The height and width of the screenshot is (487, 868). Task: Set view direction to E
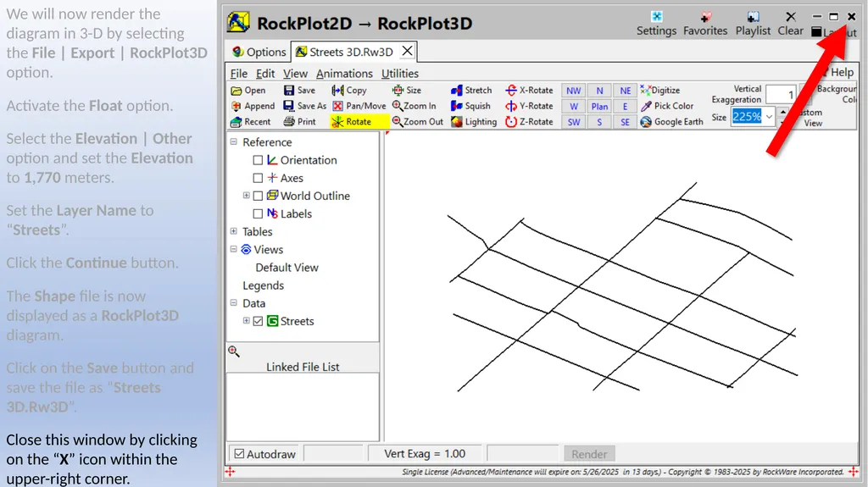625,106
